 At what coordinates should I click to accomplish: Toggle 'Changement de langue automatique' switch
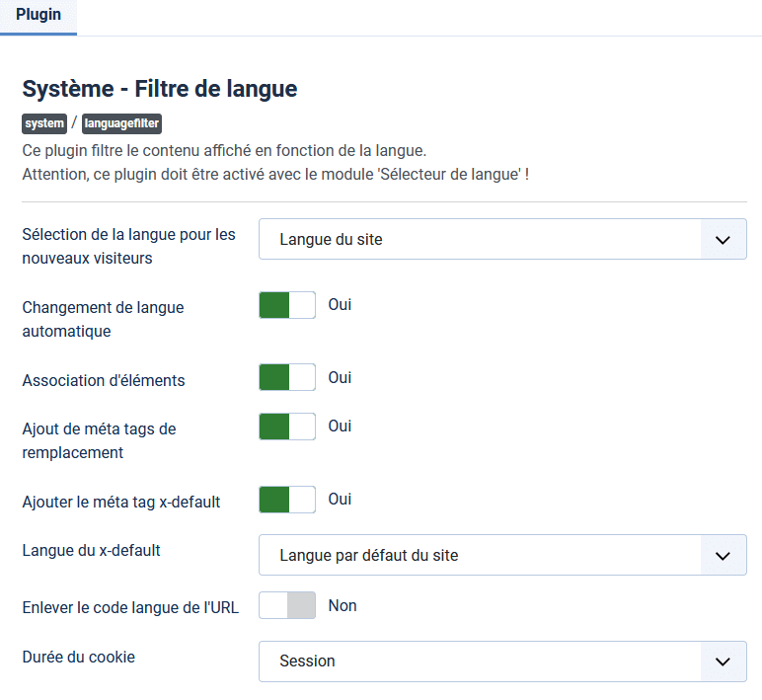pos(287,305)
